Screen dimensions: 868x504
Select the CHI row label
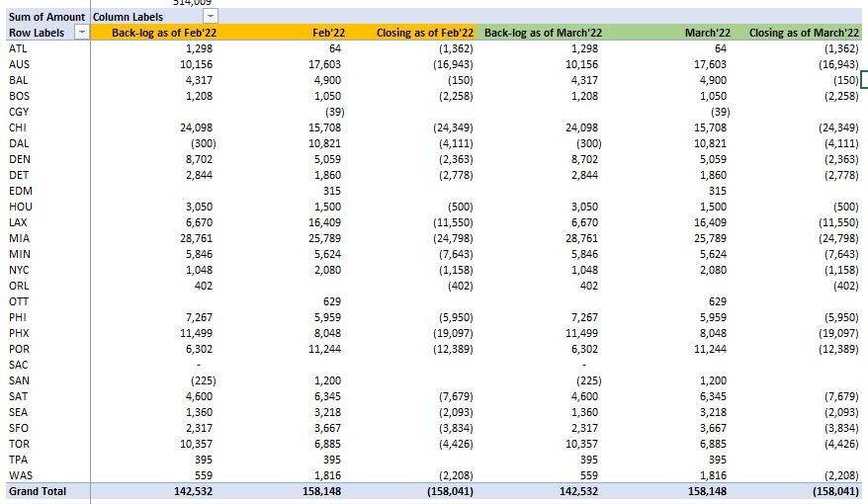point(17,127)
